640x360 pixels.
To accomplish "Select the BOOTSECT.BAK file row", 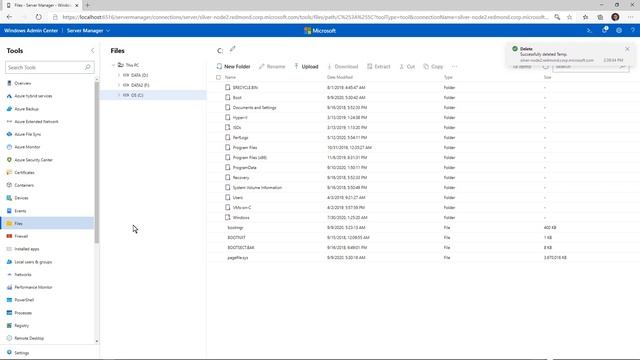I will coord(424,247).
